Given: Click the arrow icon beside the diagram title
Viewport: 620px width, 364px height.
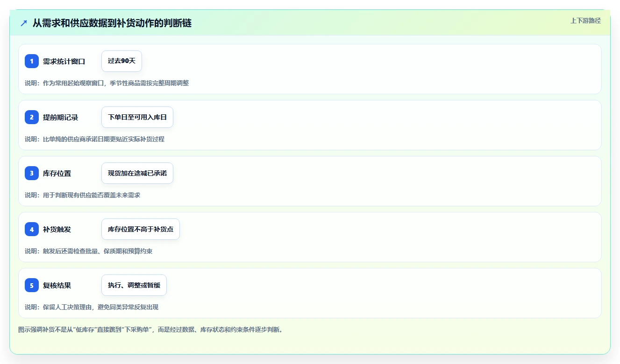Looking at the screenshot, I should 24,23.
